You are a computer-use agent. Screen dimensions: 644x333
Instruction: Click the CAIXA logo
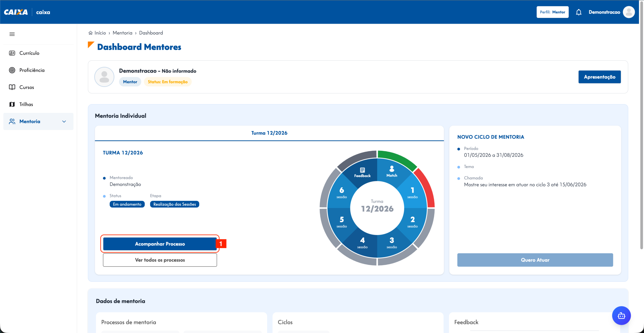[x=16, y=12]
